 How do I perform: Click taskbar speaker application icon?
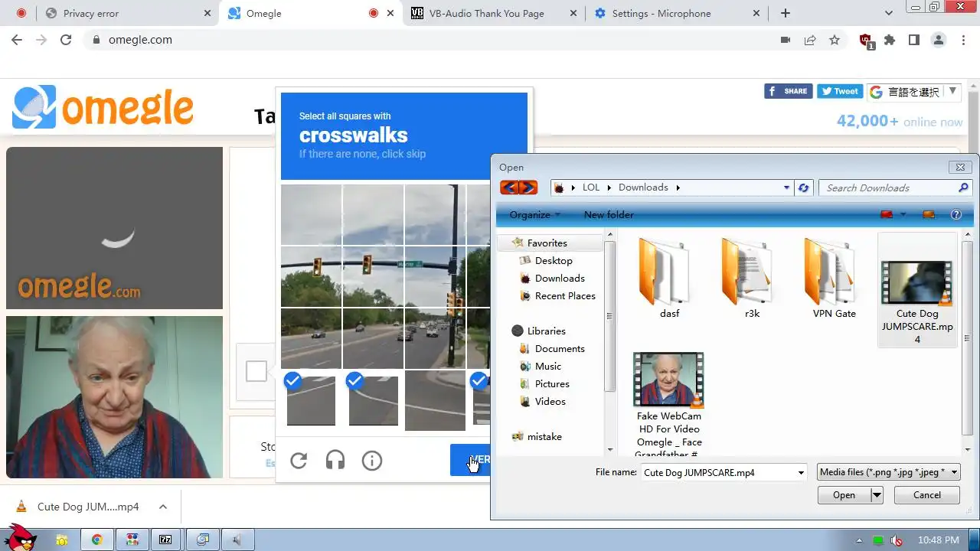237,540
